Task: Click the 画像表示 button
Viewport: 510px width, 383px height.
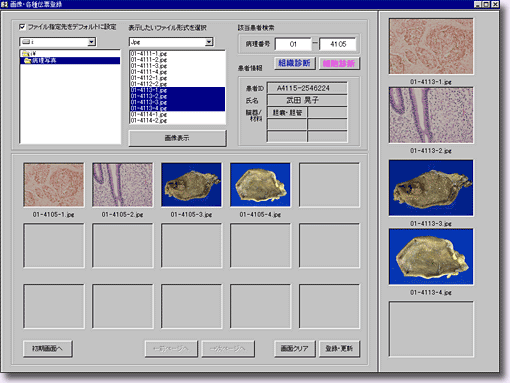Action: click(x=177, y=138)
